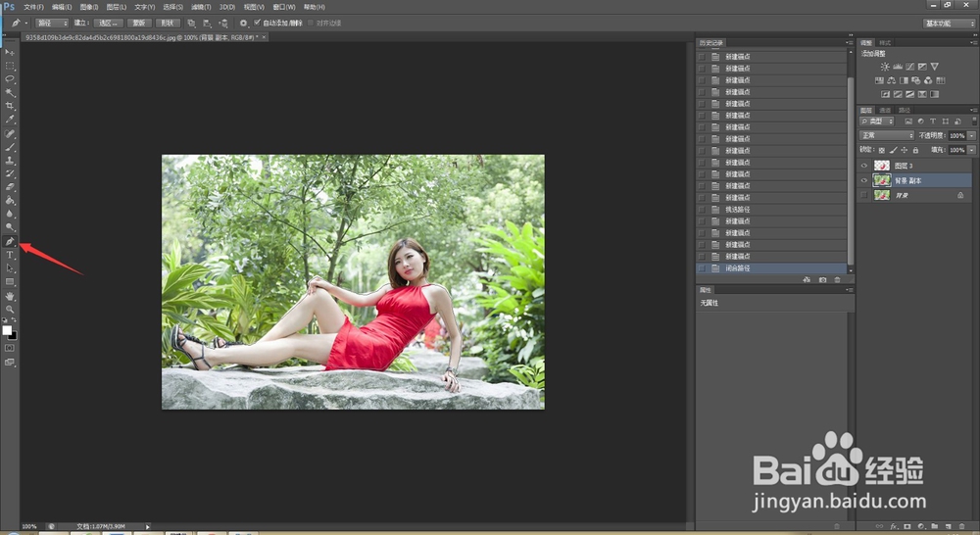
Task: Add Brightness/Contrast adjustment (sun icon)
Action: pyautogui.click(x=885, y=67)
